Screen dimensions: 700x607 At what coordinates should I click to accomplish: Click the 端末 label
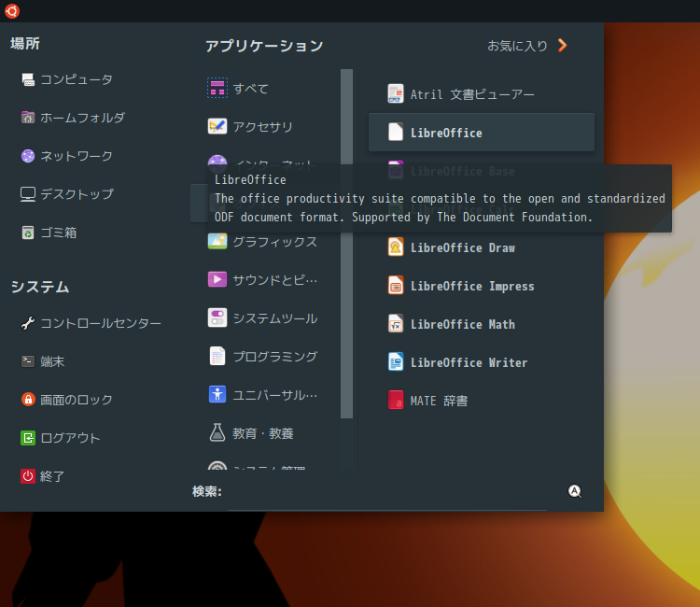[x=52, y=361]
